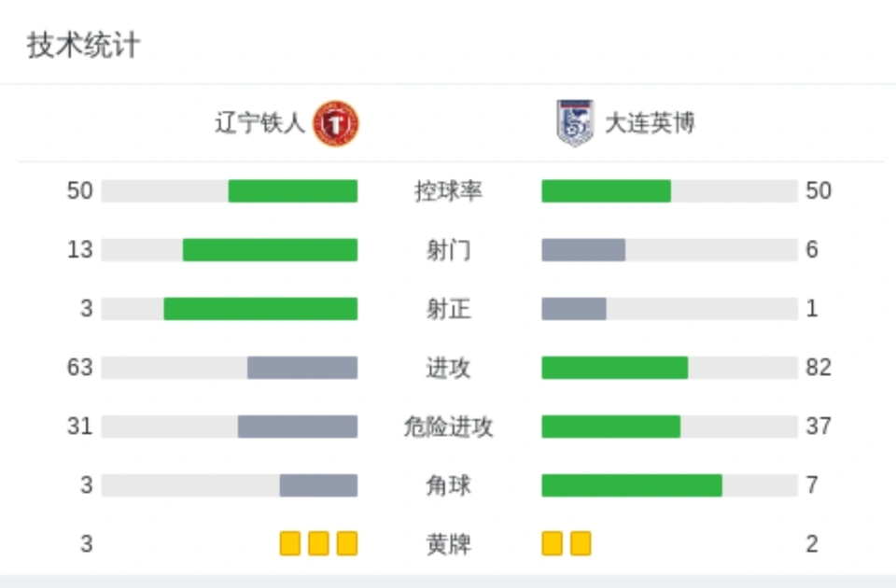The image size is (896, 588).
Task: Click the 辽宁铁人 green possession bar
Action: pos(293,190)
